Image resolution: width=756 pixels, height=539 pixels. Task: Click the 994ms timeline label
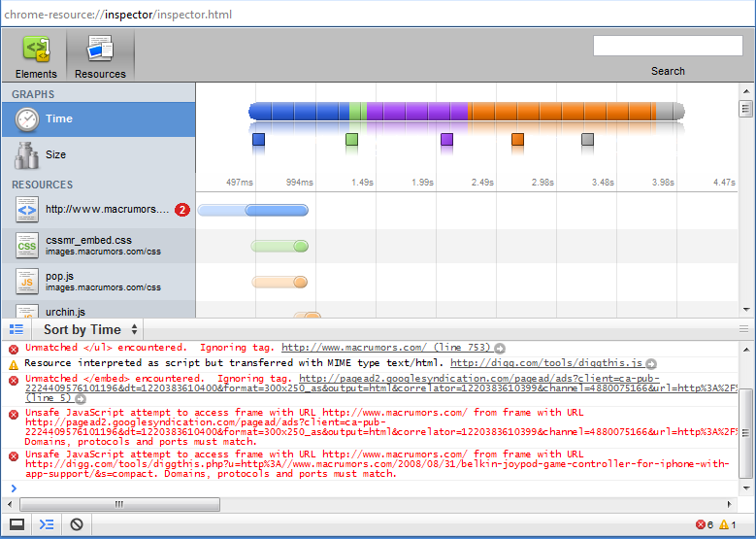[x=300, y=183]
